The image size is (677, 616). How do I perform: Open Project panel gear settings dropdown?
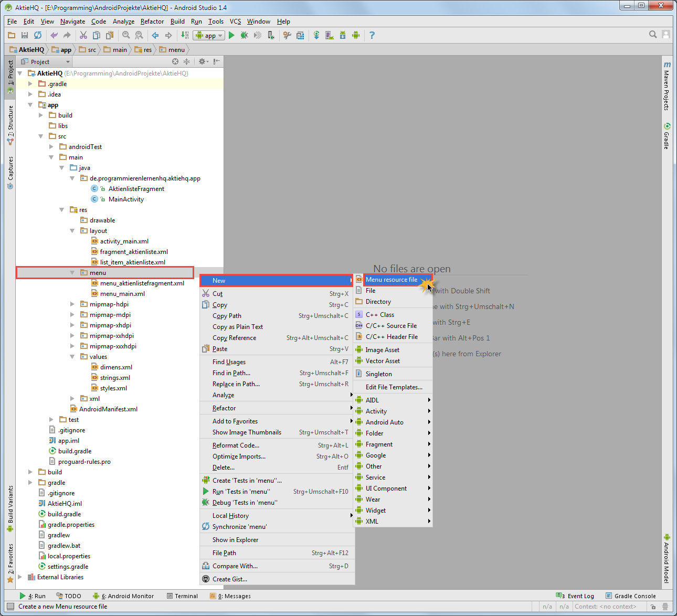[x=203, y=61]
